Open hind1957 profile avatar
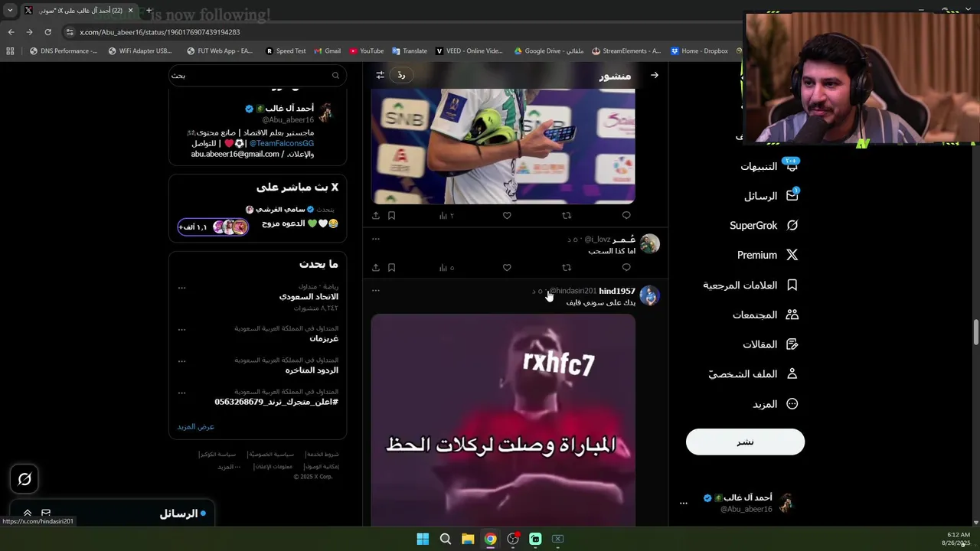Image resolution: width=980 pixels, height=551 pixels. tap(649, 295)
